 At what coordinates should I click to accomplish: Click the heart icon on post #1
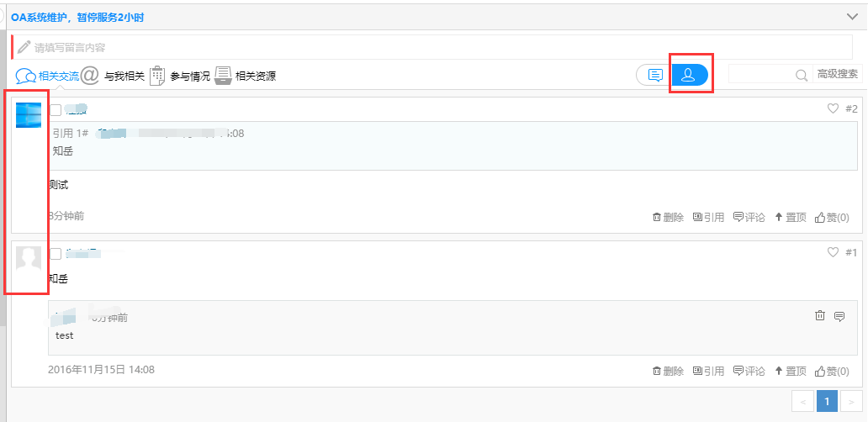[834, 252]
